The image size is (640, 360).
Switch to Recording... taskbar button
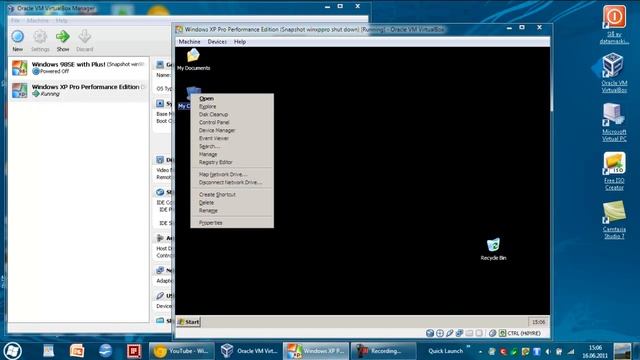point(384,351)
